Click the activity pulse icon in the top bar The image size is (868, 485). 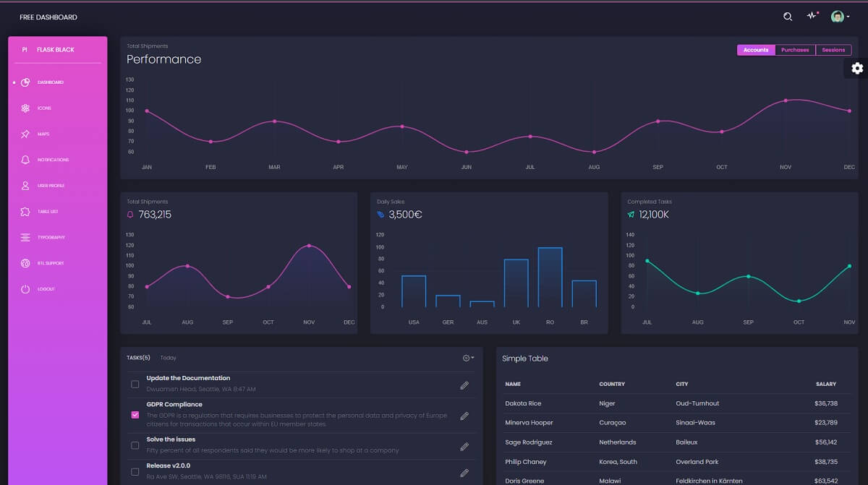coord(812,15)
